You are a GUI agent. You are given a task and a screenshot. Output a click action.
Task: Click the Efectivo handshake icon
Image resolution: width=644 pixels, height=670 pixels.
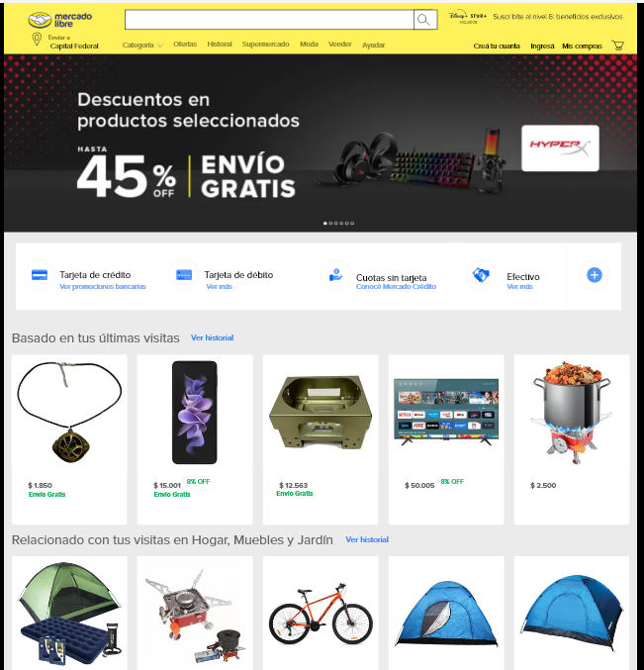point(481,275)
